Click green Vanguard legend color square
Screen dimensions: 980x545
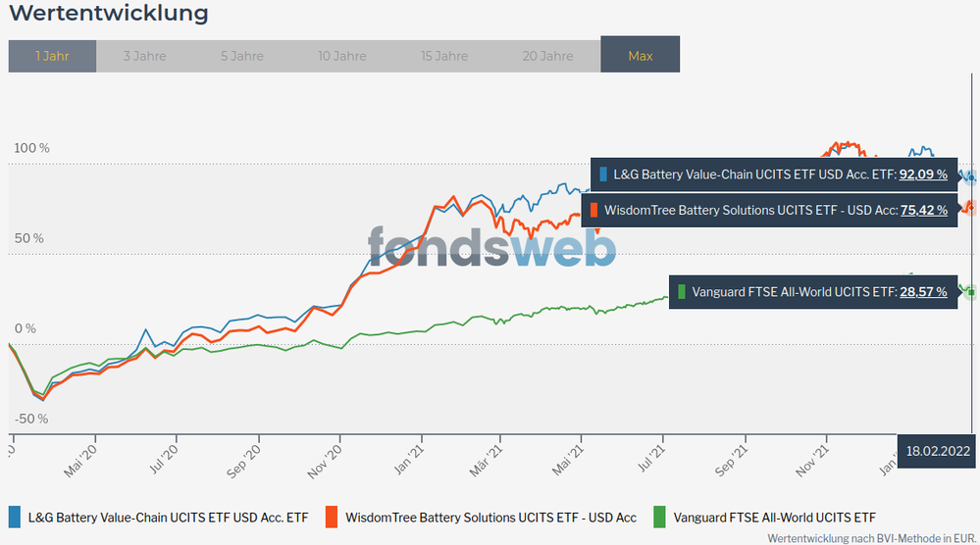pos(660,517)
